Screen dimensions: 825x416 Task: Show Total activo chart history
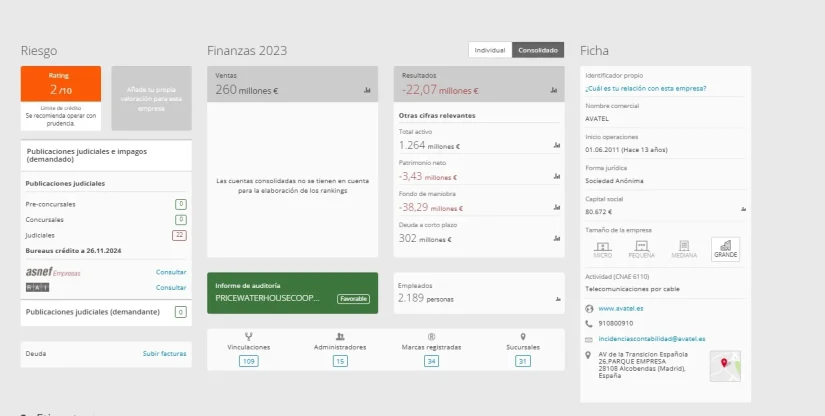click(555, 146)
